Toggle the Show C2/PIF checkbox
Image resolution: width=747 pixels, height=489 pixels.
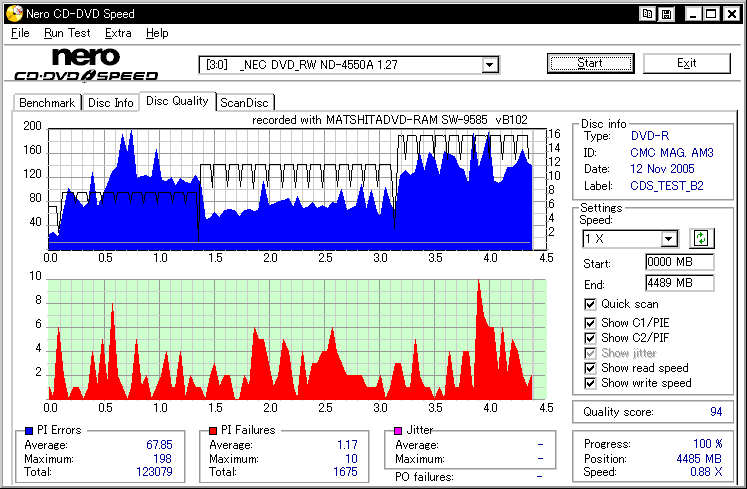[590, 338]
